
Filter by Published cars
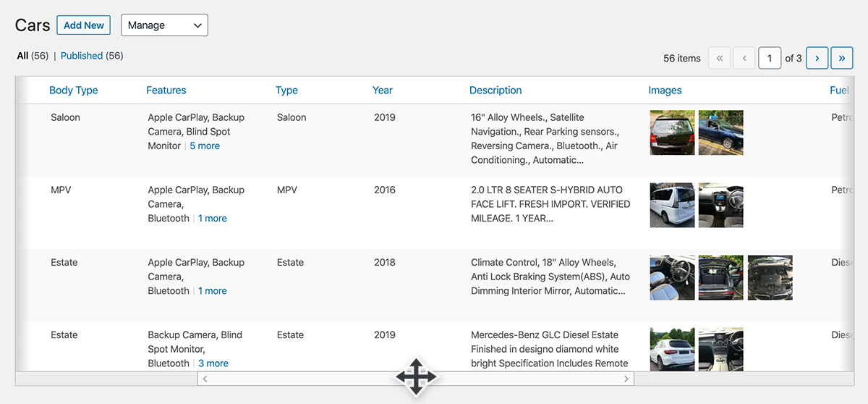coord(81,56)
